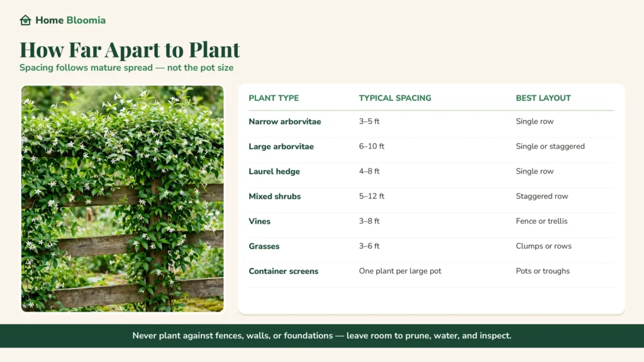The height and width of the screenshot is (362, 644).
Task: Click the Home Bloomia house logo icon
Action: pyautogui.click(x=25, y=20)
